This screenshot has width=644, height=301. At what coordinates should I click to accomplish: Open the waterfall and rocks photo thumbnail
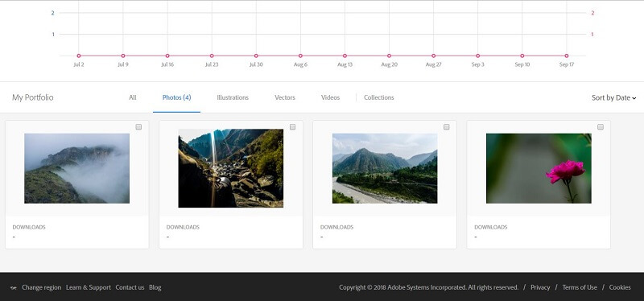[231, 168]
